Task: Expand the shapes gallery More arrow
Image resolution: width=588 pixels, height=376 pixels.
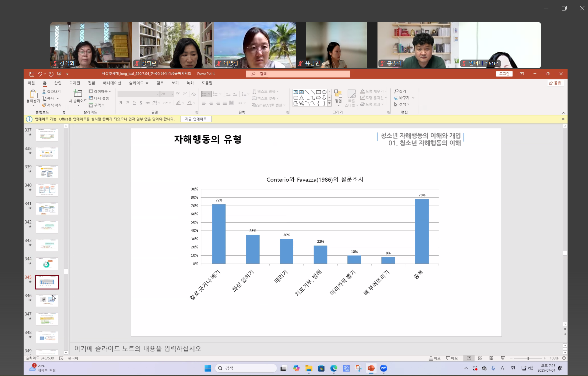Action: coord(330,103)
